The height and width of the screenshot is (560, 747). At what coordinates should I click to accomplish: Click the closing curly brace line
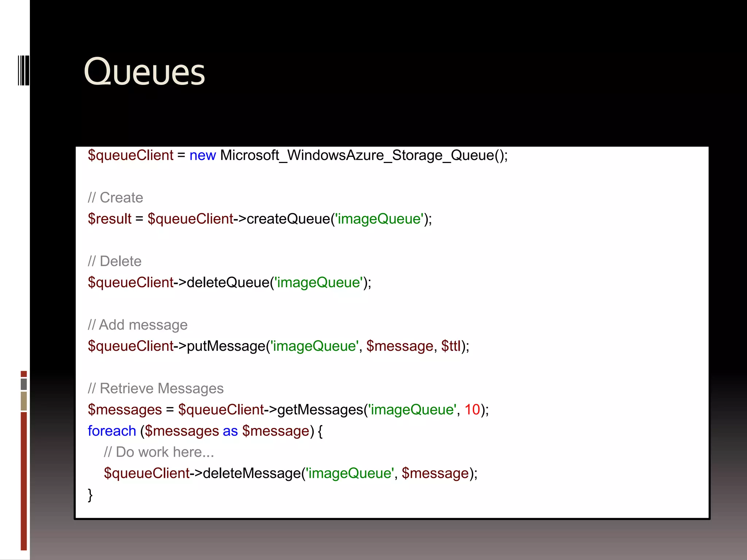click(x=90, y=495)
